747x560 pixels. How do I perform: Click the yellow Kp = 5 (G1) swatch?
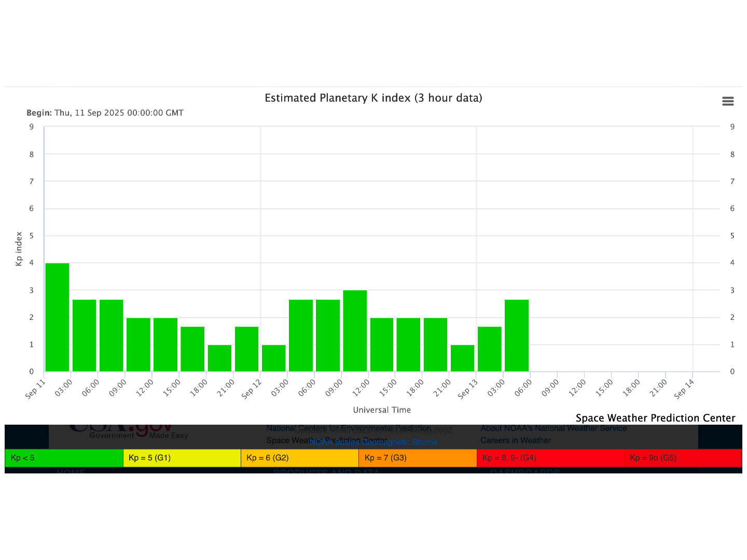(182, 458)
